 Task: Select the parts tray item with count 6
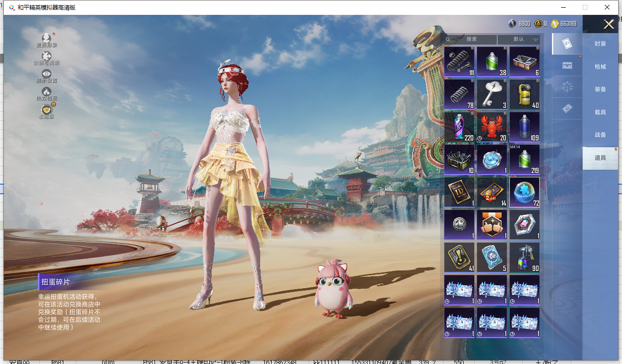coord(525,62)
